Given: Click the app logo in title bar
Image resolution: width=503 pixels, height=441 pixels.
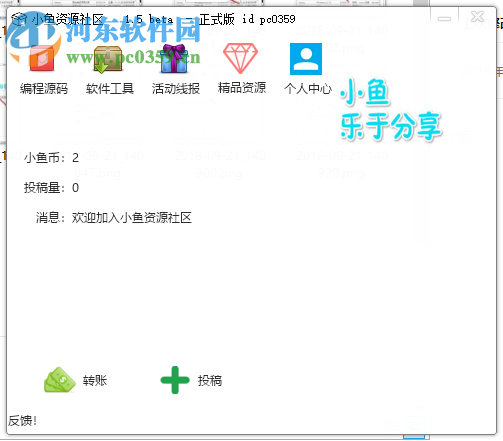Looking at the screenshot, I should [x=19, y=19].
